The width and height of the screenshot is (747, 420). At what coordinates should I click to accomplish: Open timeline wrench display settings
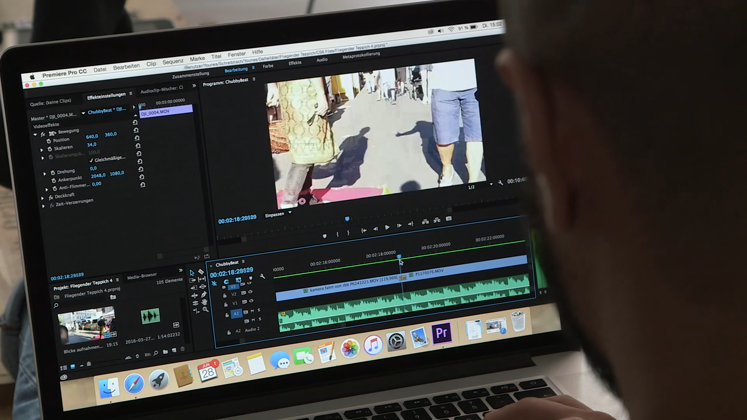[262, 278]
